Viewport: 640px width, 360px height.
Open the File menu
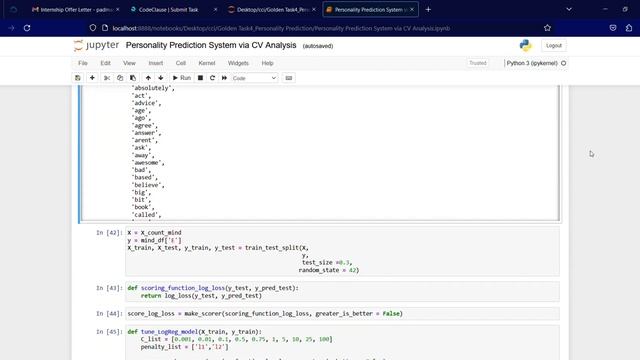(83, 63)
